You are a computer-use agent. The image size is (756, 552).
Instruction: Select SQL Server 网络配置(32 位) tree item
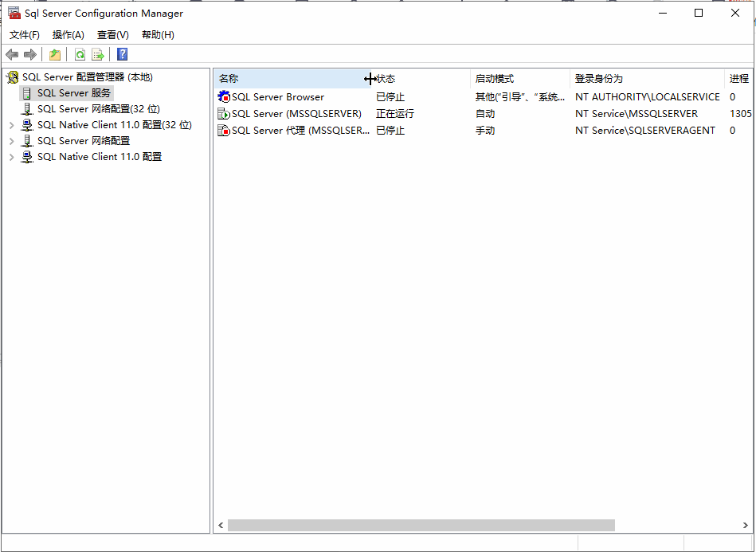pyautogui.click(x=98, y=109)
